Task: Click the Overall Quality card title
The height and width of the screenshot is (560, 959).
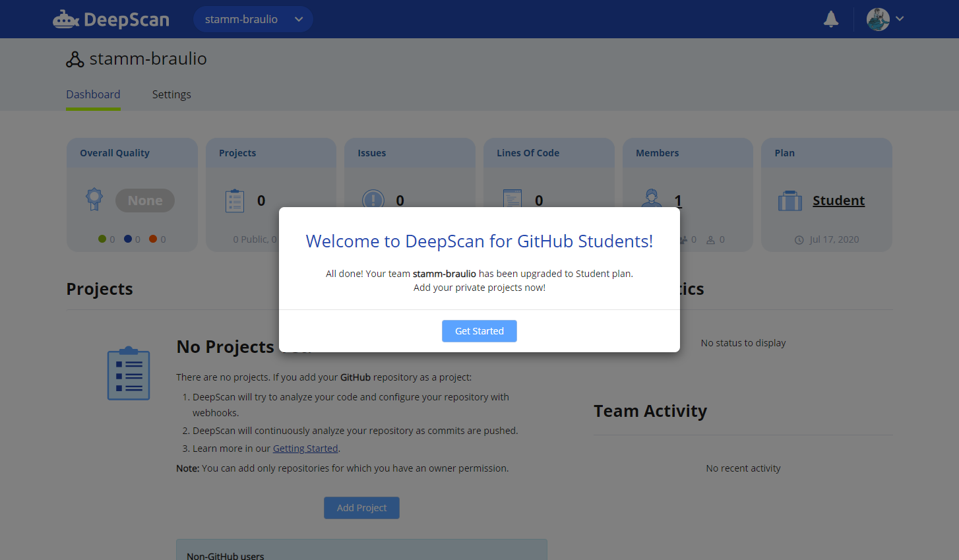Action: coord(115,153)
